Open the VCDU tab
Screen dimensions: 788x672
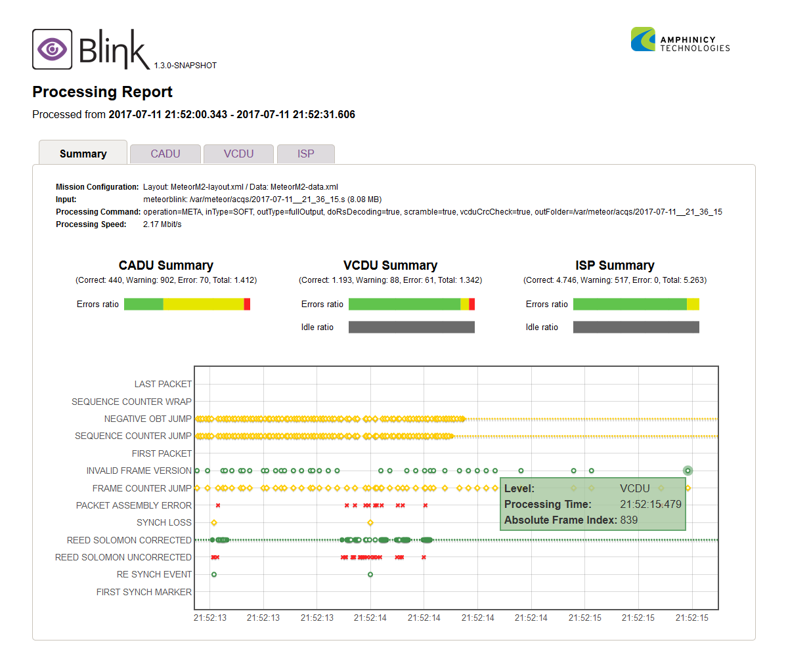tap(238, 153)
